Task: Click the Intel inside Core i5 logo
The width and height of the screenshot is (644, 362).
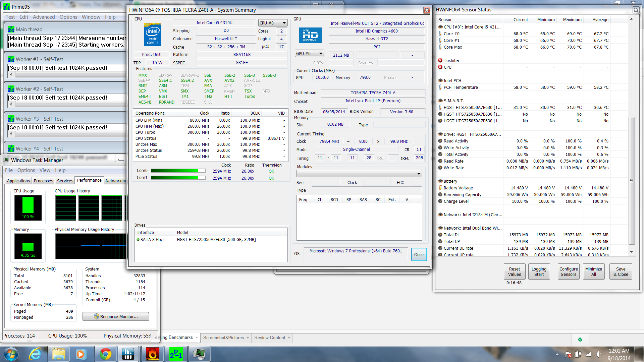Action: tap(153, 35)
